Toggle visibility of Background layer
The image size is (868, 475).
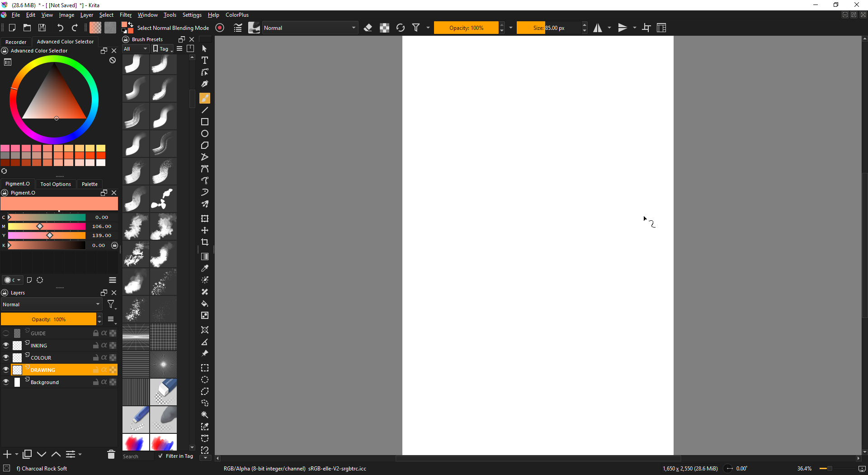click(x=6, y=382)
